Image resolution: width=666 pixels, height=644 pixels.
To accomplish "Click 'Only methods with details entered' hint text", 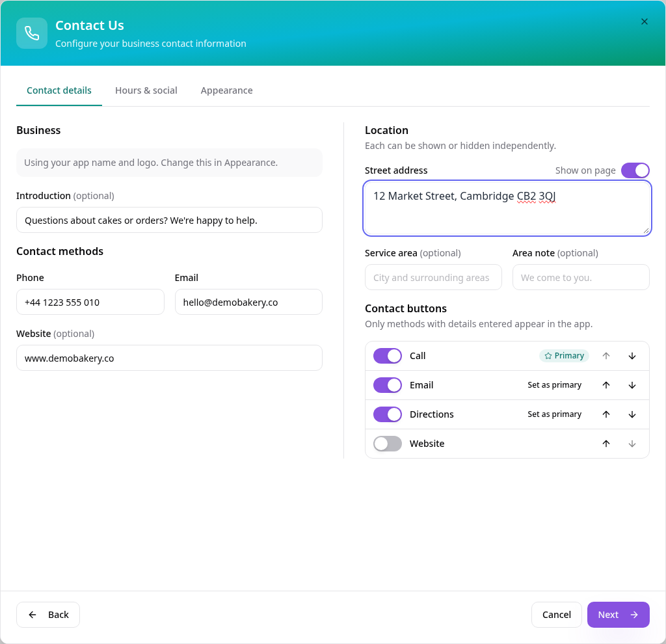I will point(479,324).
